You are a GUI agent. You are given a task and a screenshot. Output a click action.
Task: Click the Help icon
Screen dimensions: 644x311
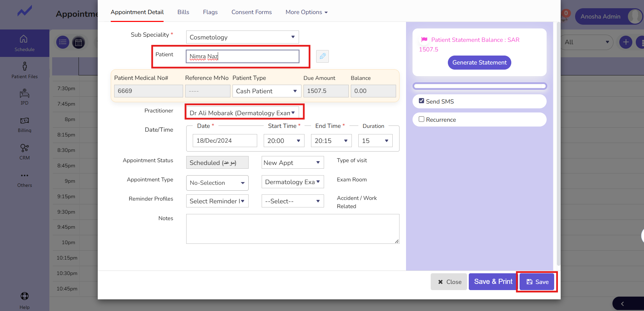(24, 300)
